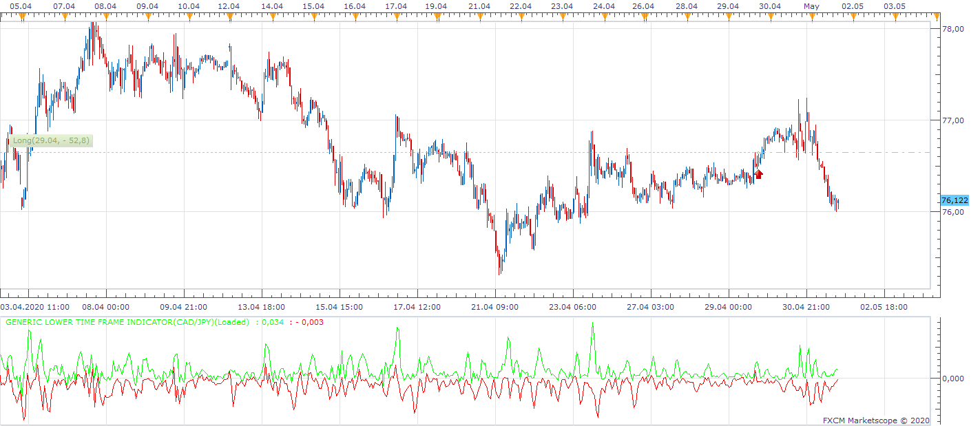Click the current price tag 76,122

click(x=955, y=200)
